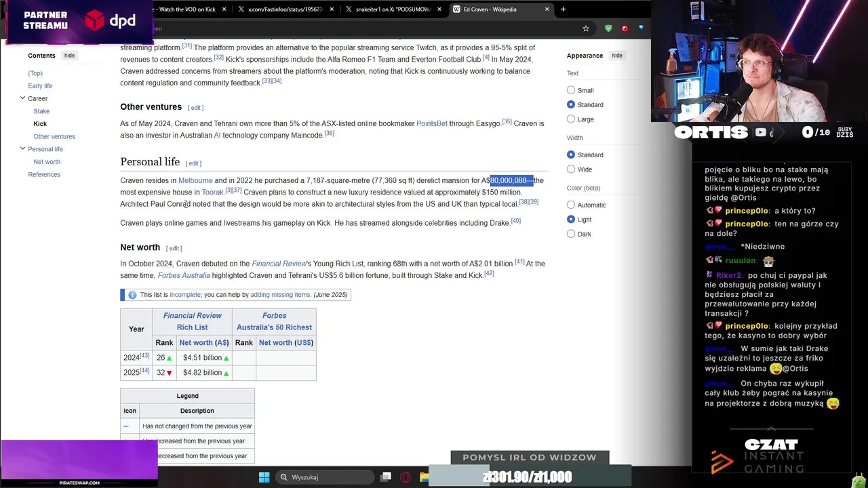The height and width of the screenshot is (488, 868).
Task: Open the AI link in Other ventures
Action: [217, 136]
